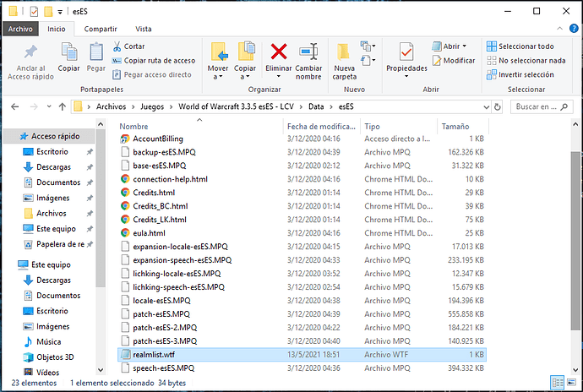This screenshot has height=392, width=583.
Task: Expand the Propiedades dropdown arrow
Action: click(x=406, y=77)
